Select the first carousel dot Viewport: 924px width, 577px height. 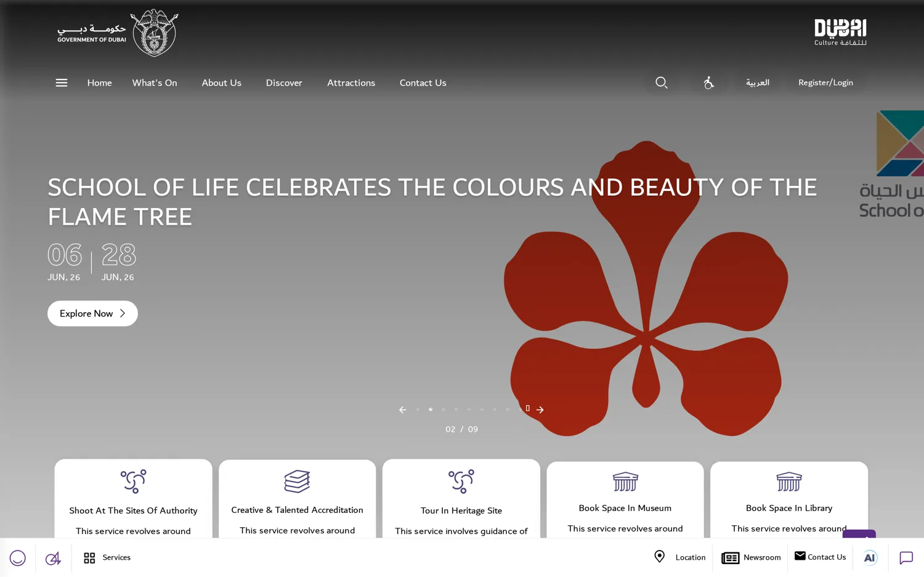coord(418,410)
